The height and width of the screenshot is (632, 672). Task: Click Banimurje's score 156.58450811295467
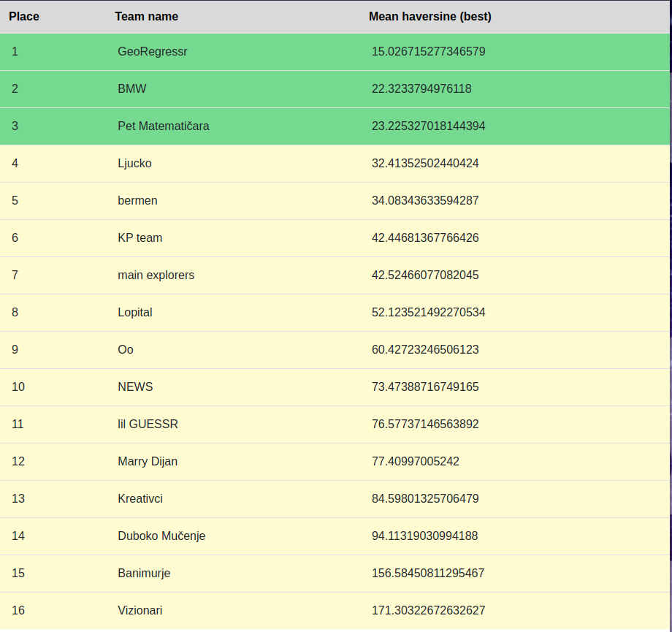[428, 574]
